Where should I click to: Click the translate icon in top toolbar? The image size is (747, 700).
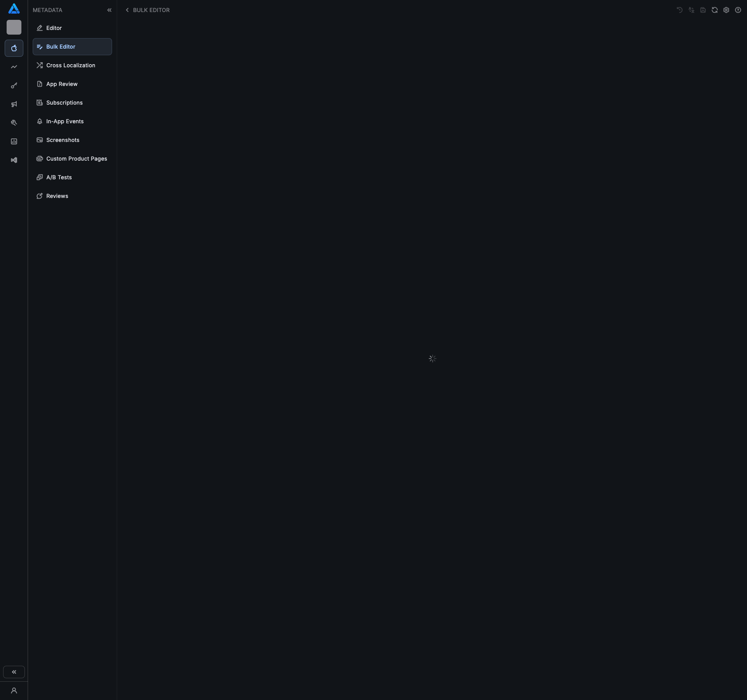pos(691,10)
